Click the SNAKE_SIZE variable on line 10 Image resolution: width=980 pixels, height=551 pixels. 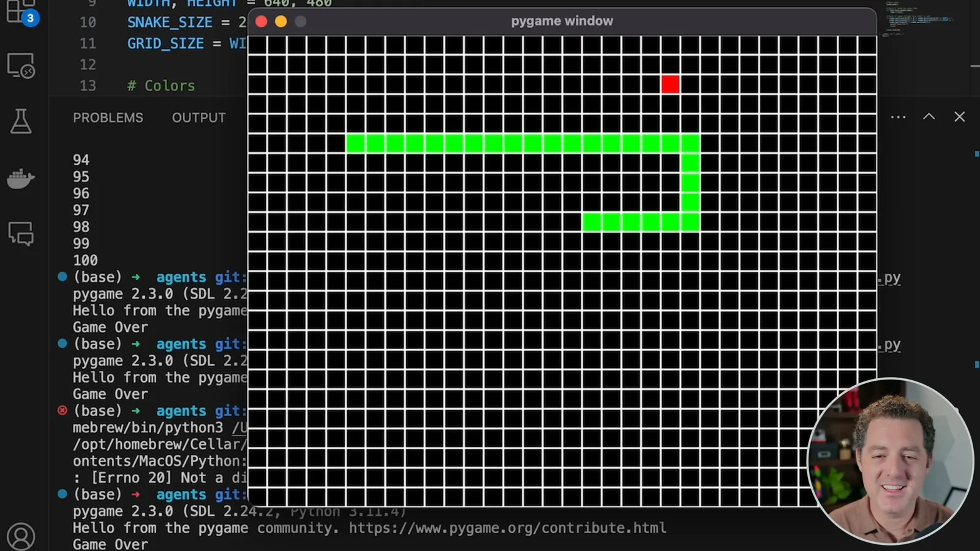pos(170,22)
